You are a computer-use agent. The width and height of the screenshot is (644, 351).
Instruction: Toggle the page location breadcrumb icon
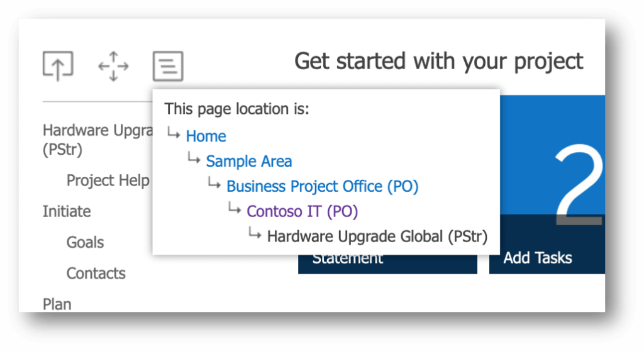[x=168, y=66]
